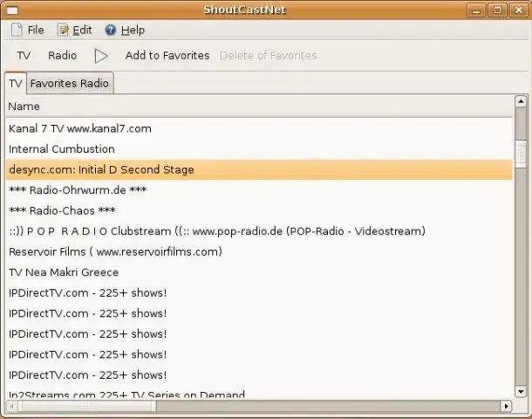Image resolution: width=532 pixels, height=419 pixels.
Task: Click the horizontal scrollbar thumb
Action: tap(87, 406)
